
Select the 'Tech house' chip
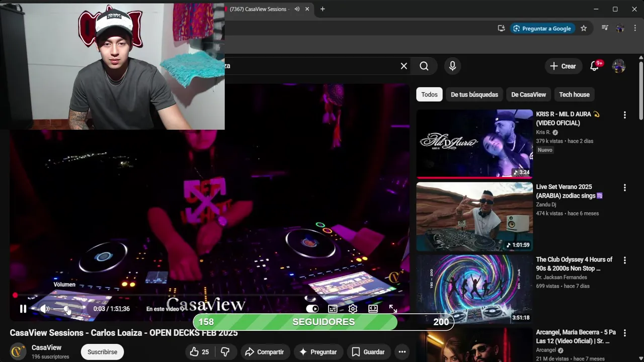[574, 95]
